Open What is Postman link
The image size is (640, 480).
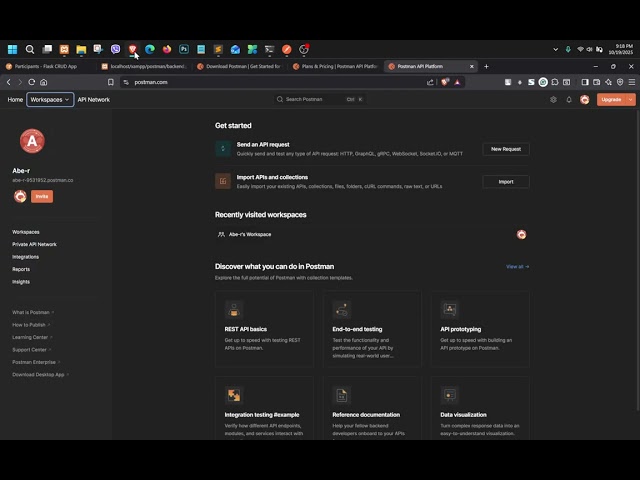coord(33,312)
